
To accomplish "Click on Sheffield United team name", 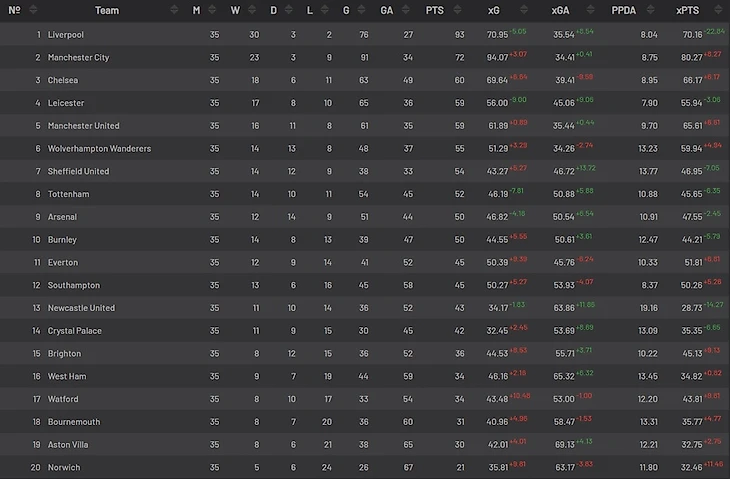I will (78, 171).
